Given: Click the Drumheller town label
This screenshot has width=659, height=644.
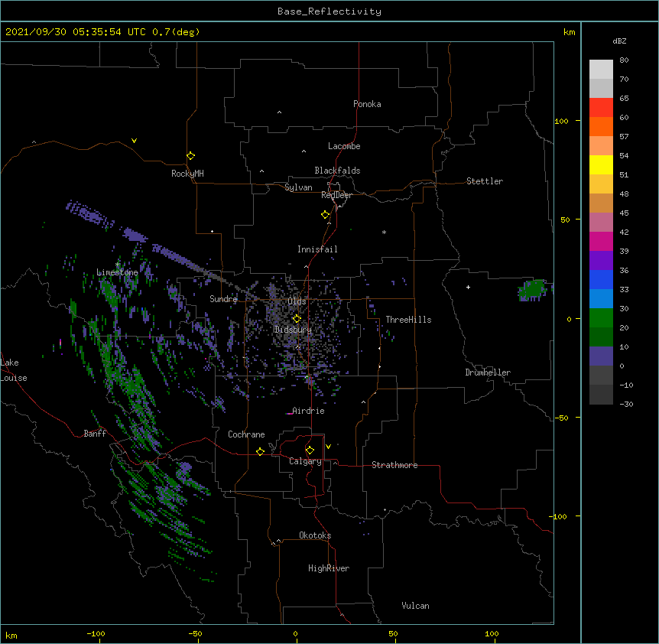Looking at the screenshot, I should click(488, 372).
